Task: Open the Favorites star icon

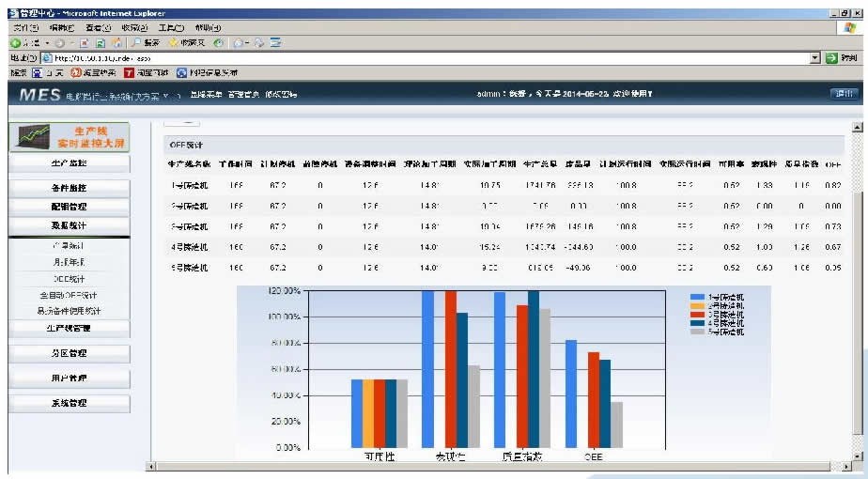Action: coord(174,43)
